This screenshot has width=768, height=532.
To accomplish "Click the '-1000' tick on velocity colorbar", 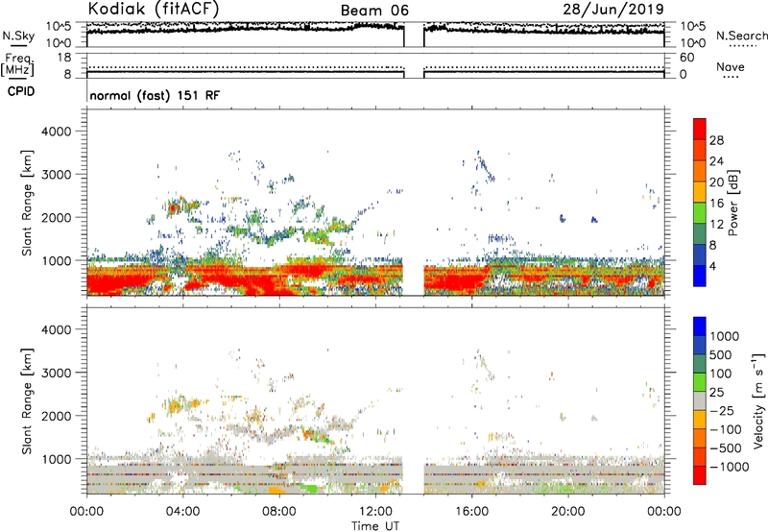I will [729, 467].
